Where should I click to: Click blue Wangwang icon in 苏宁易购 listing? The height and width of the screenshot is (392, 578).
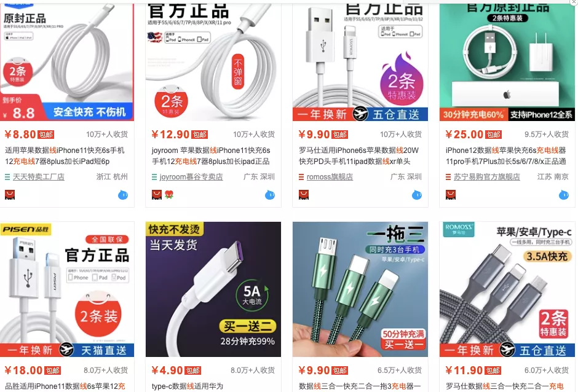coord(564,195)
